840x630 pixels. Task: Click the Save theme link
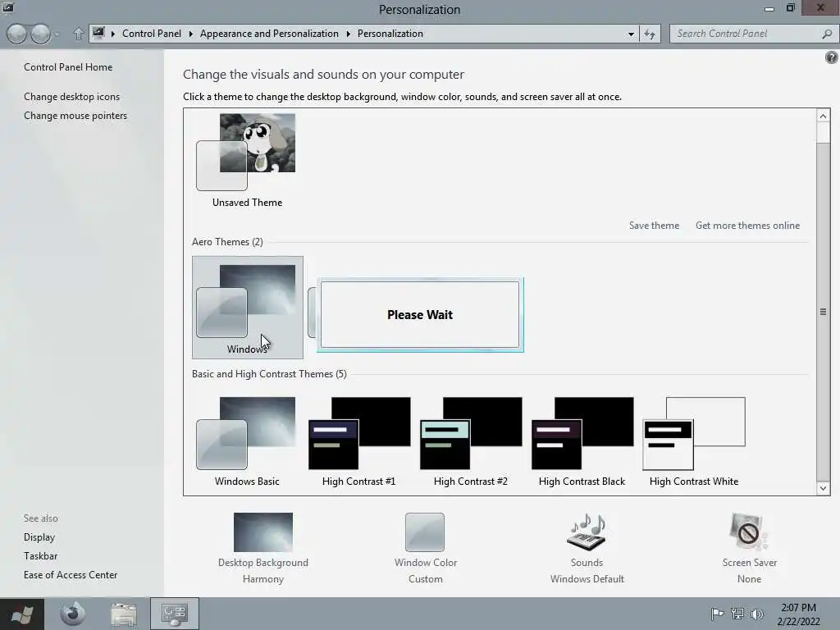[654, 226]
